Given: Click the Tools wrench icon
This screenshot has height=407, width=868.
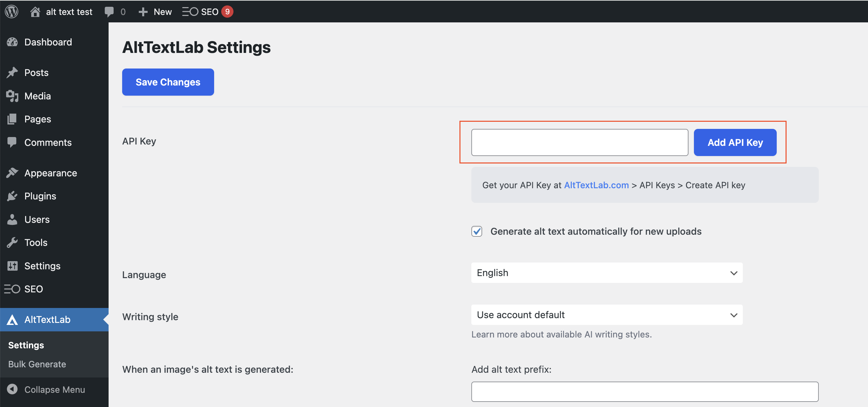Looking at the screenshot, I should tap(12, 243).
